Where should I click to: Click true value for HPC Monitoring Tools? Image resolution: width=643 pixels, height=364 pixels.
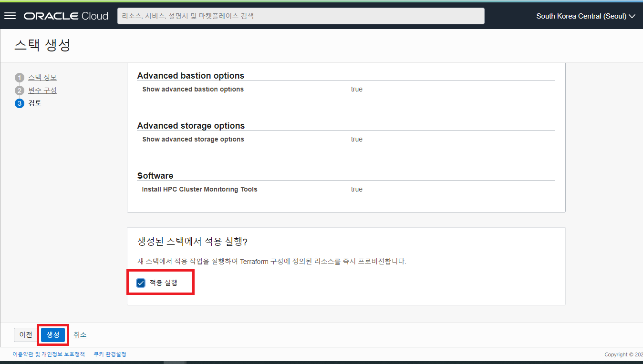[x=357, y=189]
